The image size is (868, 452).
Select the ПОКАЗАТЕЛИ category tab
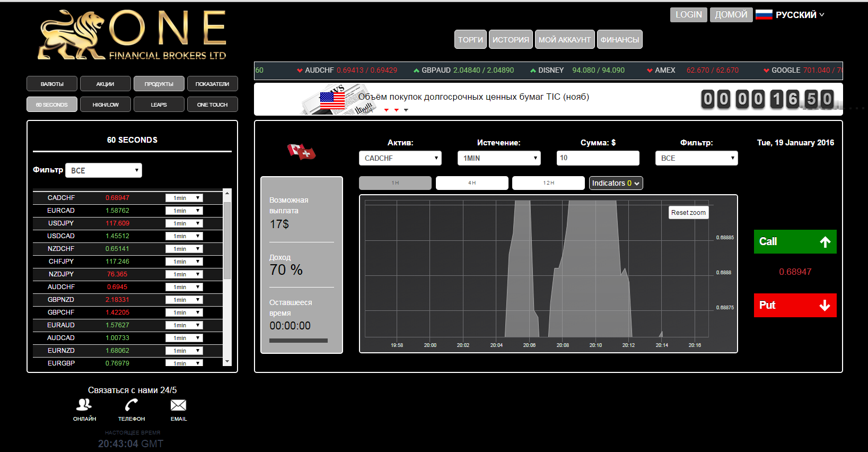pyautogui.click(x=213, y=84)
